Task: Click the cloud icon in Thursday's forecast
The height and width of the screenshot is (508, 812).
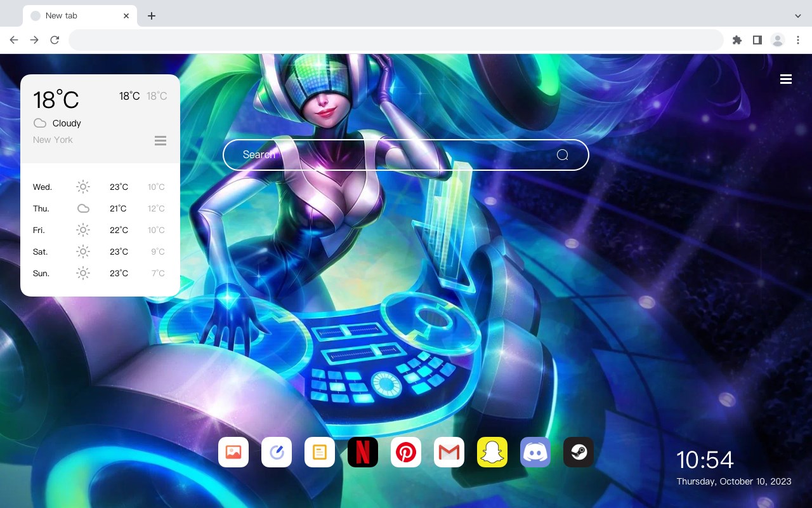Action: pos(83,208)
